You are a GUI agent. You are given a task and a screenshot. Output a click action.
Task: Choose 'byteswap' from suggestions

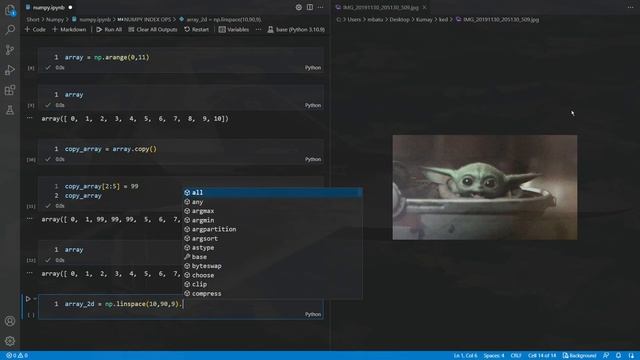[272, 266]
